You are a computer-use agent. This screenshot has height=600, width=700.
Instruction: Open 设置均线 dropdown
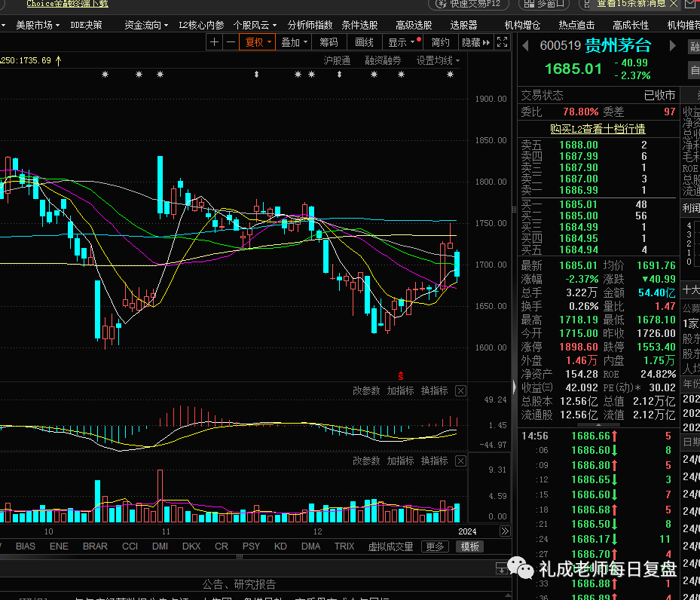[438, 60]
